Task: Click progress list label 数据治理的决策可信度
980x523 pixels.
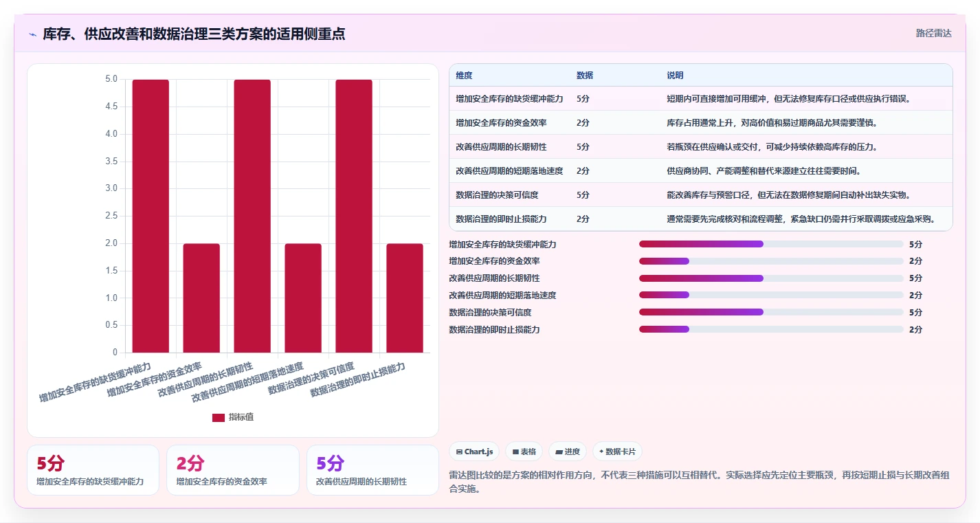Action: (x=490, y=313)
